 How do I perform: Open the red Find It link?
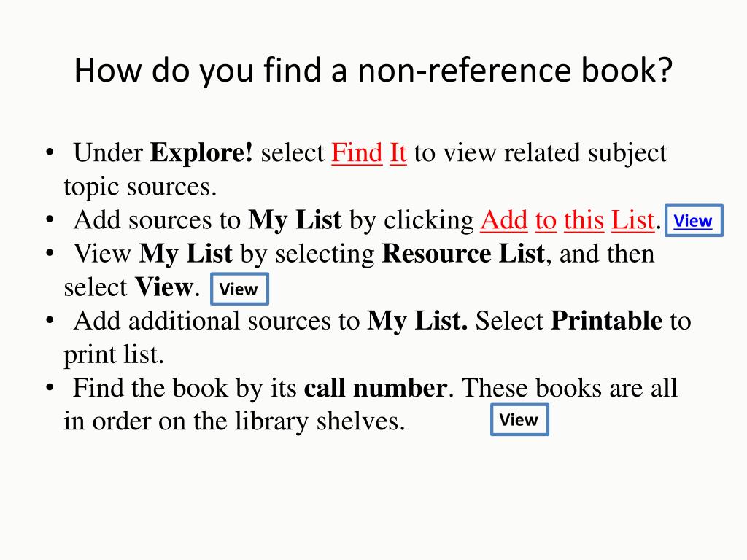coord(368,153)
